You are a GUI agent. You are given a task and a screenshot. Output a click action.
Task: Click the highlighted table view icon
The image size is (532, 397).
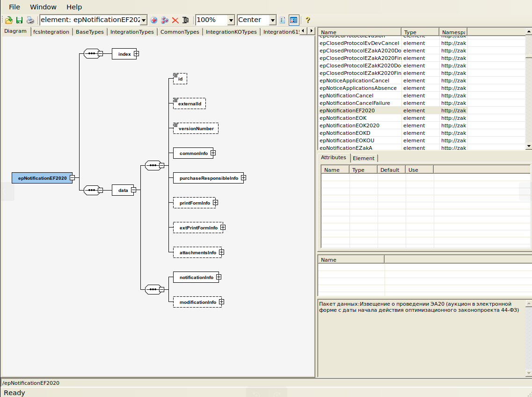pyautogui.click(x=294, y=20)
